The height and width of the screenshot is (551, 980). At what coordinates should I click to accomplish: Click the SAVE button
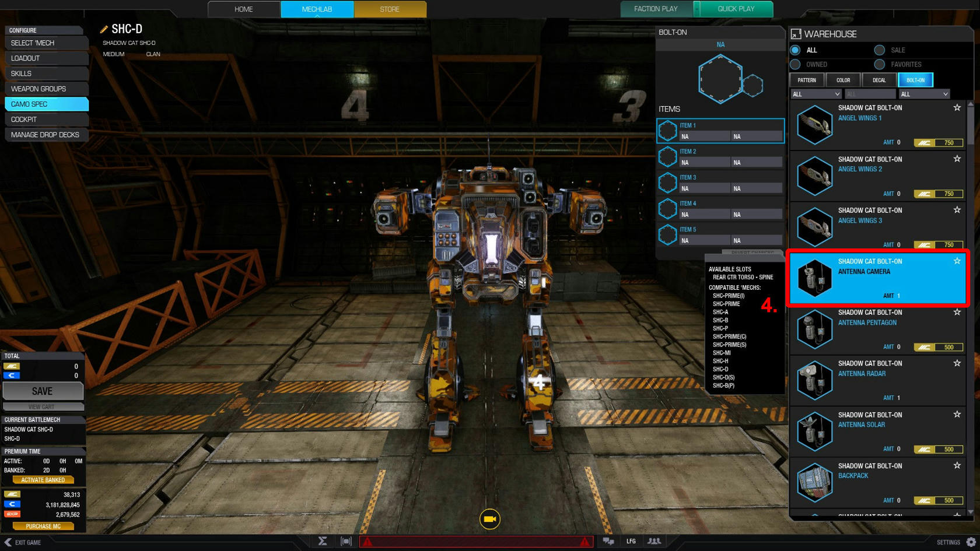pyautogui.click(x=43, y=391)
